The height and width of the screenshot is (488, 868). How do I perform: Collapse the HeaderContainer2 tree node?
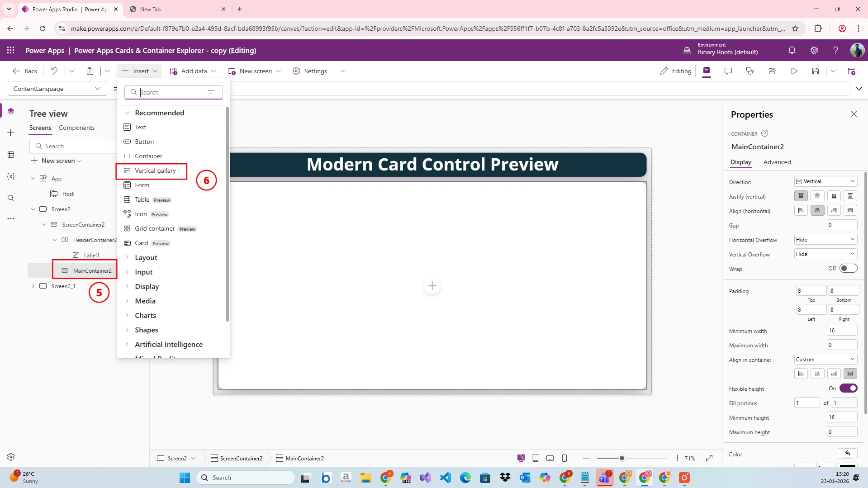click(x=55, y=240)
